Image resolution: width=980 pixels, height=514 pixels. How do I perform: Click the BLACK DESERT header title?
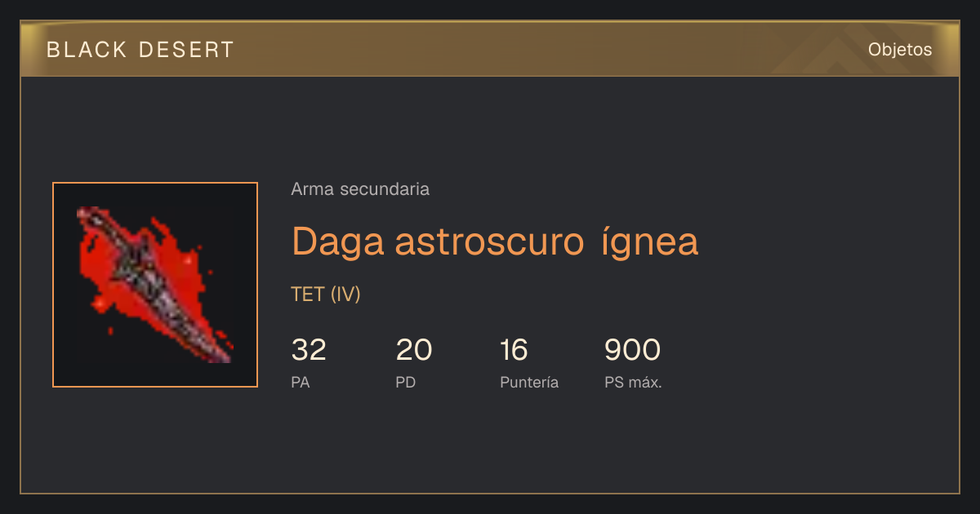(140, 50)
